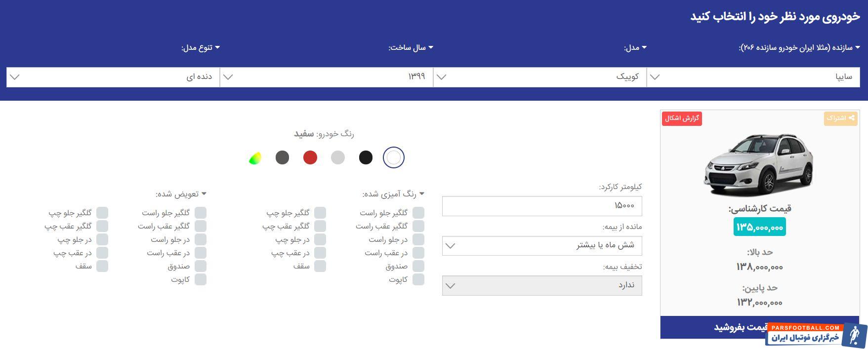
Task: Click the white Quick car thumbnail
Action: 759,164
